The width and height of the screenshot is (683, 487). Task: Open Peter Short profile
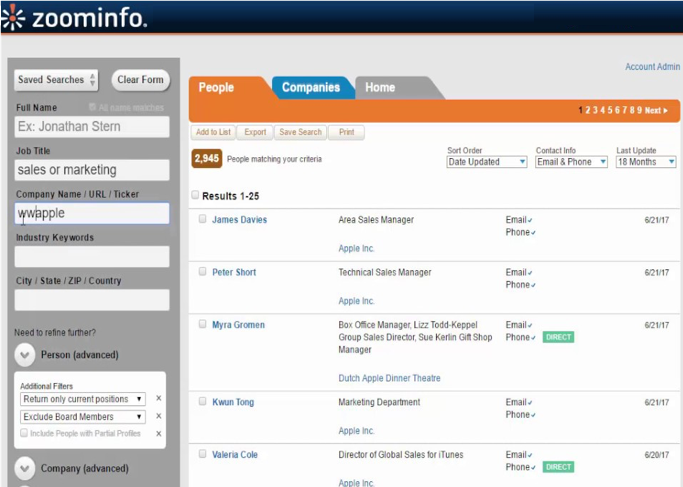(x=234, y=273)
